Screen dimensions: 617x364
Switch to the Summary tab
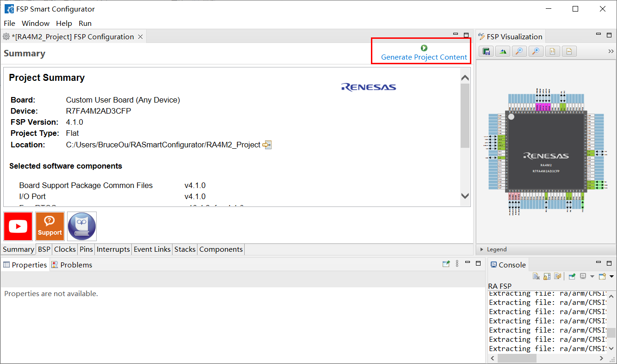tap(19, 249)
